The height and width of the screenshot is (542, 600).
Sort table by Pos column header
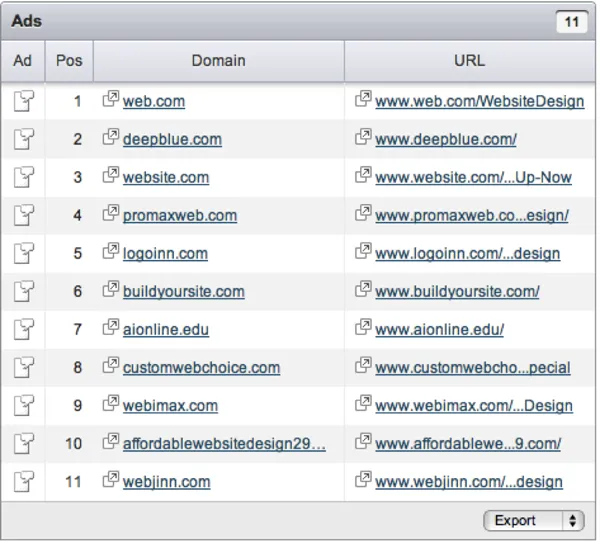[69, 60]
